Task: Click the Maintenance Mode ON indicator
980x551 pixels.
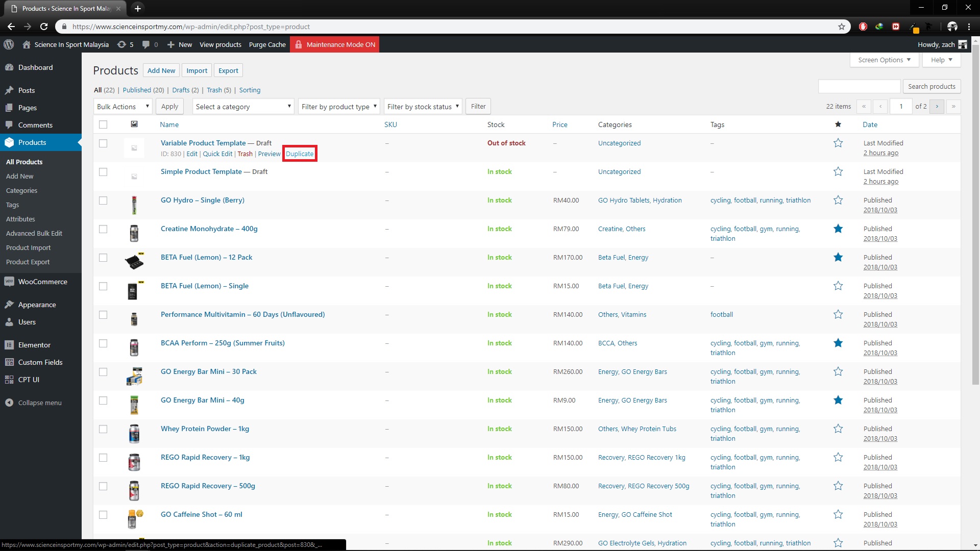Action: (335, 44)
